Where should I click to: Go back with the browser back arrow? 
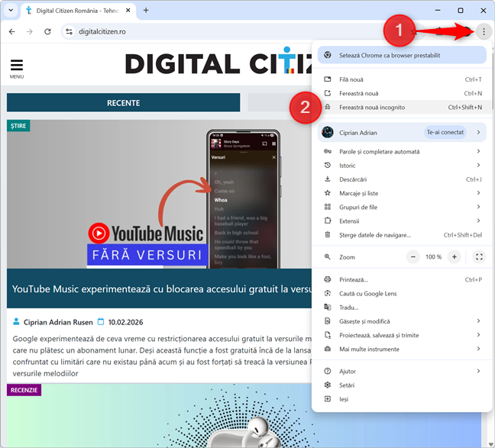[12, 31]
